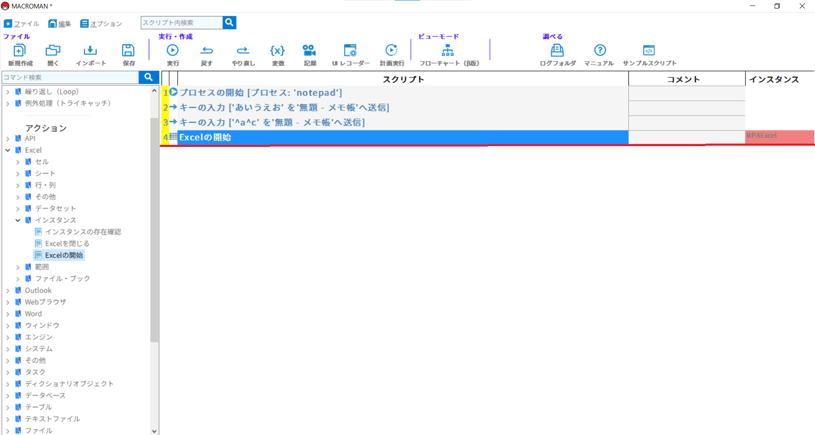Open the UIレコーダー icon
Viewport: 815px width, 435px height.
(350, 50)
